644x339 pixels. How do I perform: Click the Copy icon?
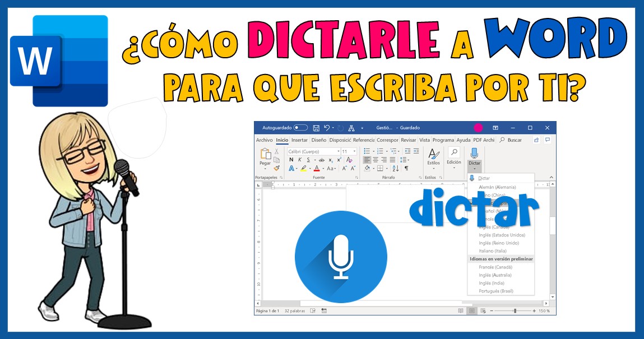[277, 160]
